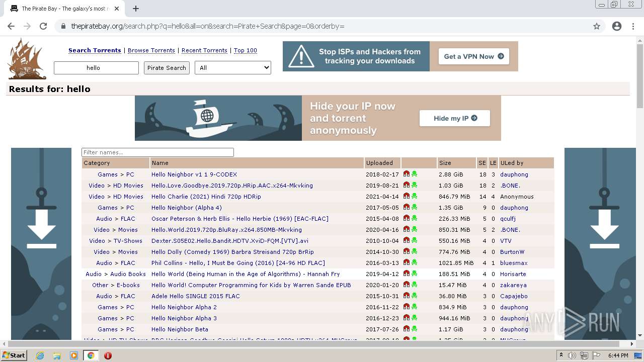Click green skull icon in Adele Hello row

(415, 296)
